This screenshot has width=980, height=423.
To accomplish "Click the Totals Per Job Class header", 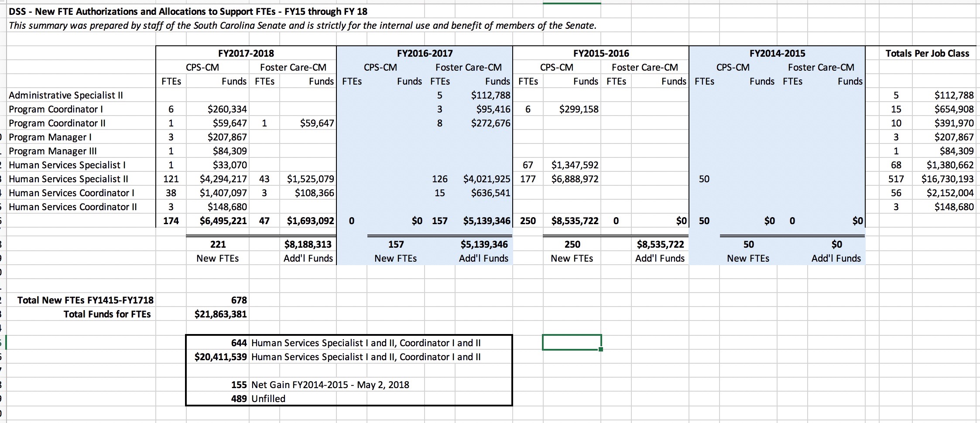I will (927, 53).
